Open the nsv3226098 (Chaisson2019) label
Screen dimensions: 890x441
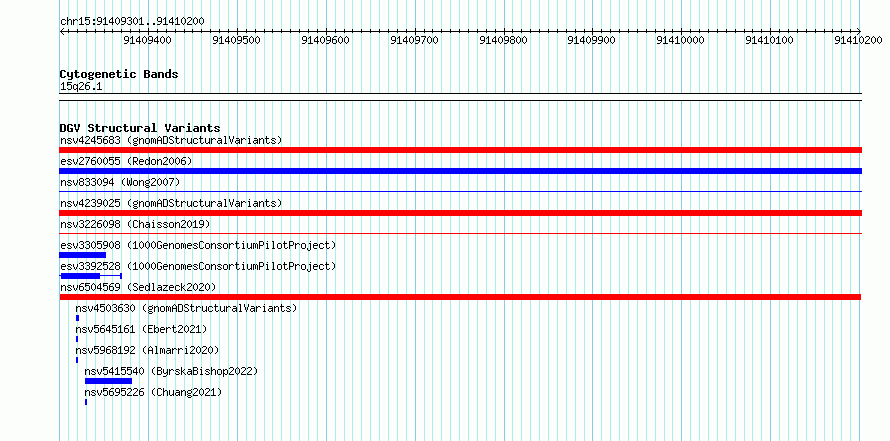pos(135,224)
